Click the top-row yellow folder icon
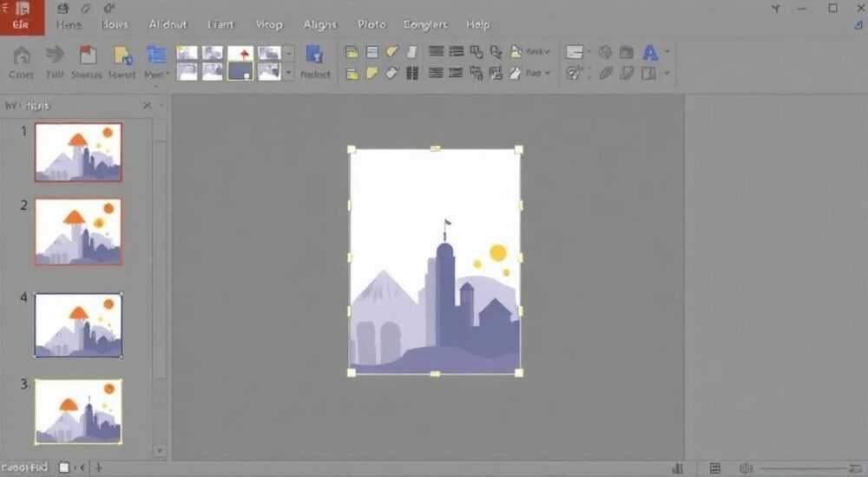Image resolution: width=868 pixels, height=477 pixels. coord(352,52)
